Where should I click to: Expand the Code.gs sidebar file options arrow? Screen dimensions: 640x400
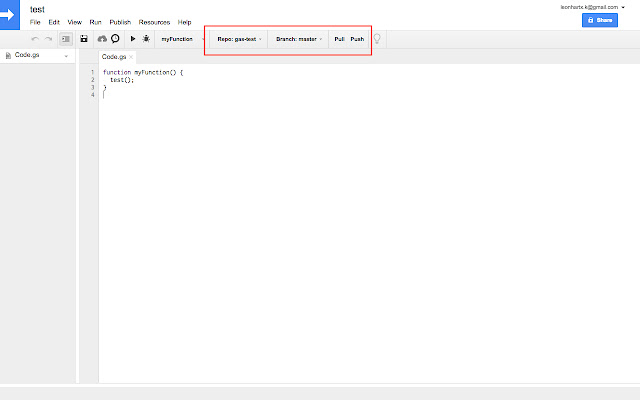pyautogui.click(x=66, y=56)
